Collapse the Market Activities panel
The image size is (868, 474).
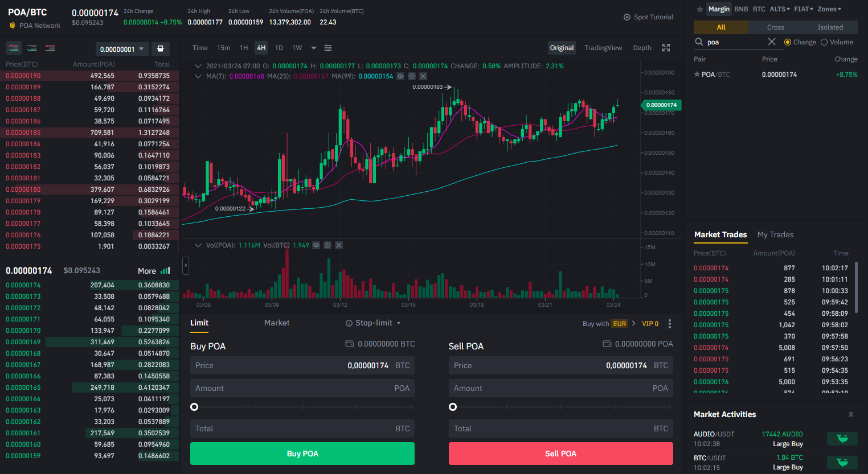click(x=851, y=414)
